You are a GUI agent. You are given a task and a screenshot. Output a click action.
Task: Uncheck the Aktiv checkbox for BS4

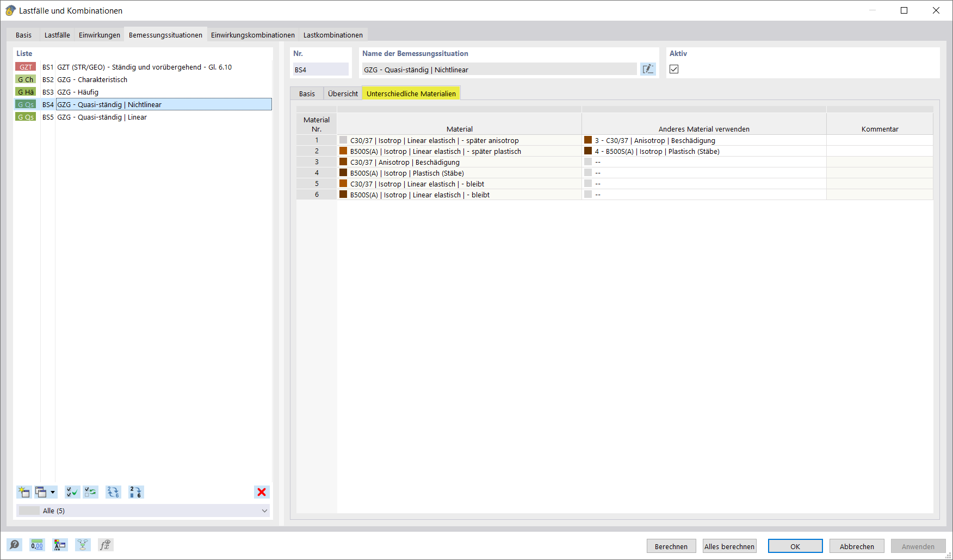674,69
